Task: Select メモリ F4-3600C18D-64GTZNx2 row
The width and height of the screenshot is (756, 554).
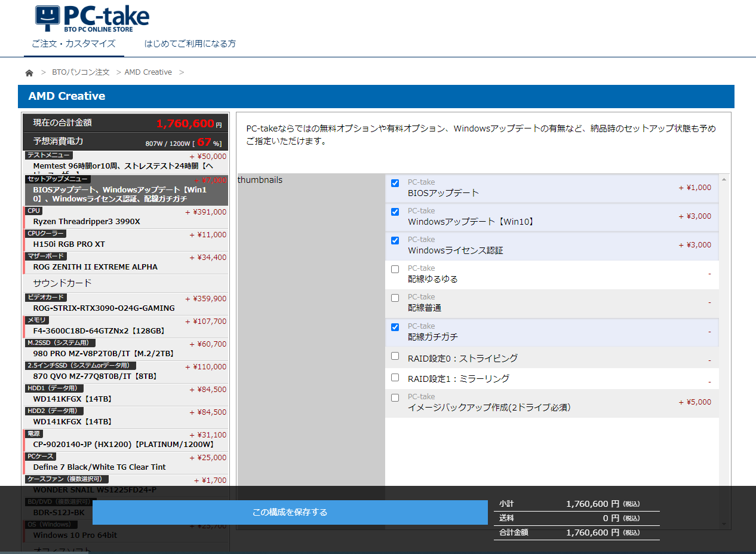Action: 126,326
